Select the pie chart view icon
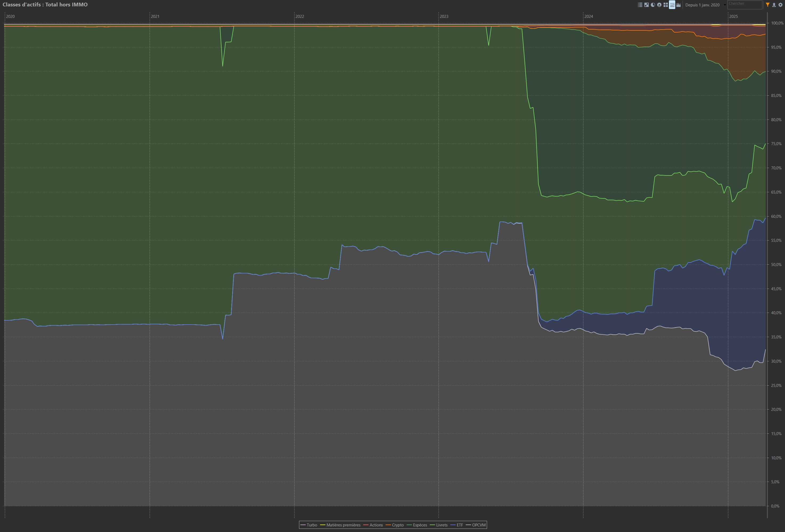This screenshot has height=532, width=785. pos(653,5)
